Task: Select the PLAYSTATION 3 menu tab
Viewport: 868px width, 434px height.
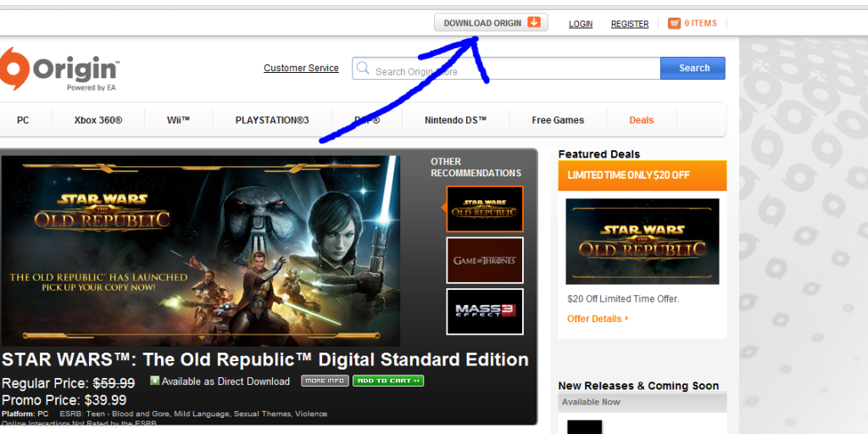Action: click(272, 120)
